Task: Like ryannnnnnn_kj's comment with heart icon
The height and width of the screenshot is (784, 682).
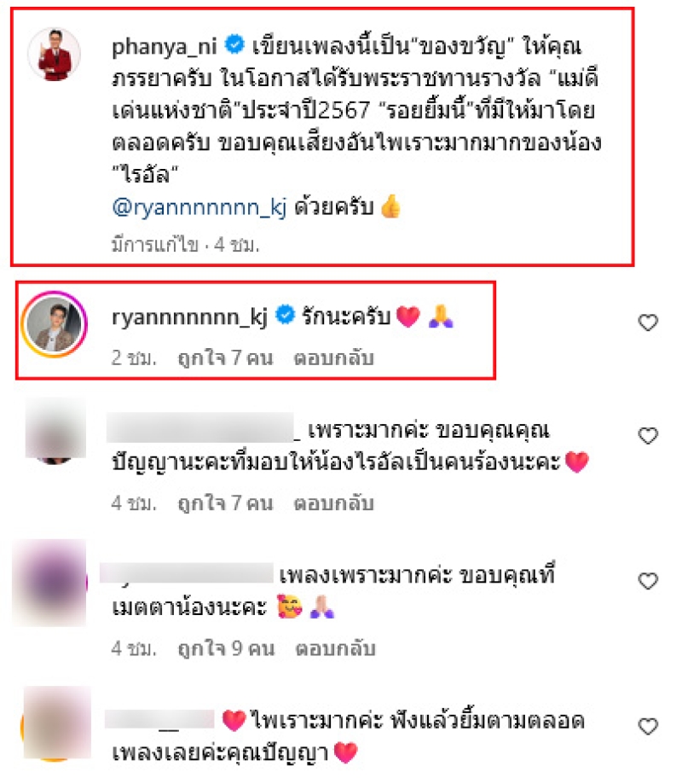Action: click(648, 322)
